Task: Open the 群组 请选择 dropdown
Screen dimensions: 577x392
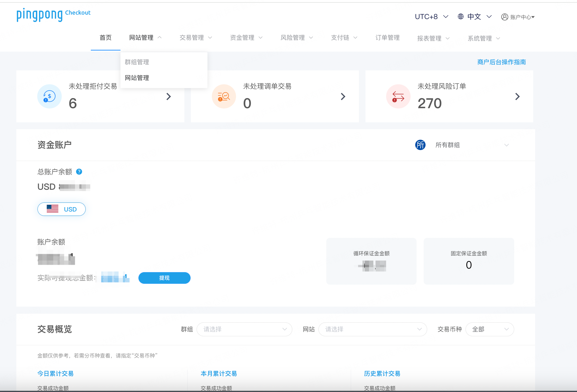Action: [244, 329]
